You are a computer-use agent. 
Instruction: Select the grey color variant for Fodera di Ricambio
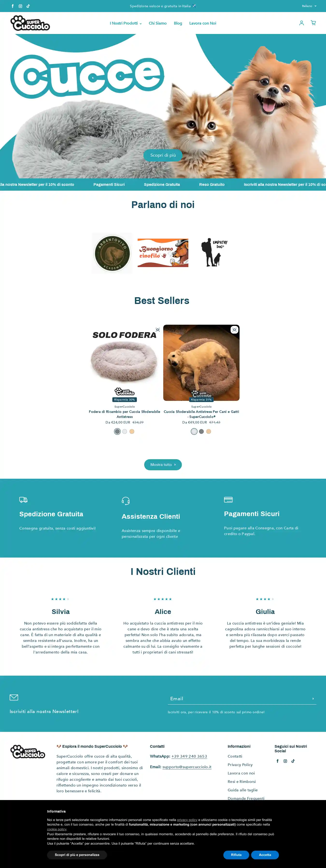coord(117,431)
